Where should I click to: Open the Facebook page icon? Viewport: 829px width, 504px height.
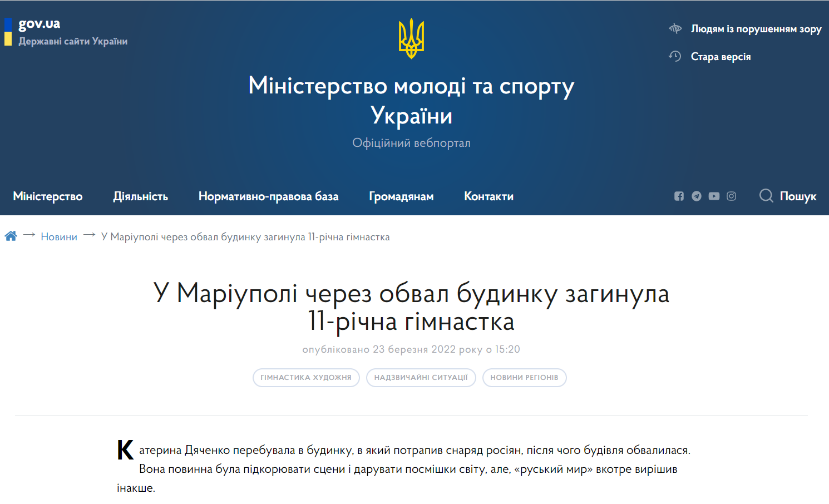679,196
